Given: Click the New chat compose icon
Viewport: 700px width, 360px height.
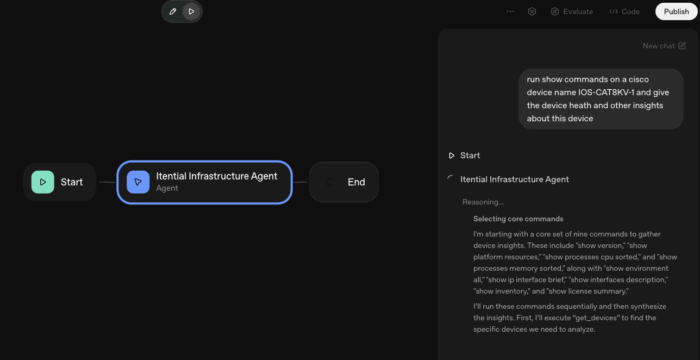Looking at the screenshot, I should coord(682,46).
